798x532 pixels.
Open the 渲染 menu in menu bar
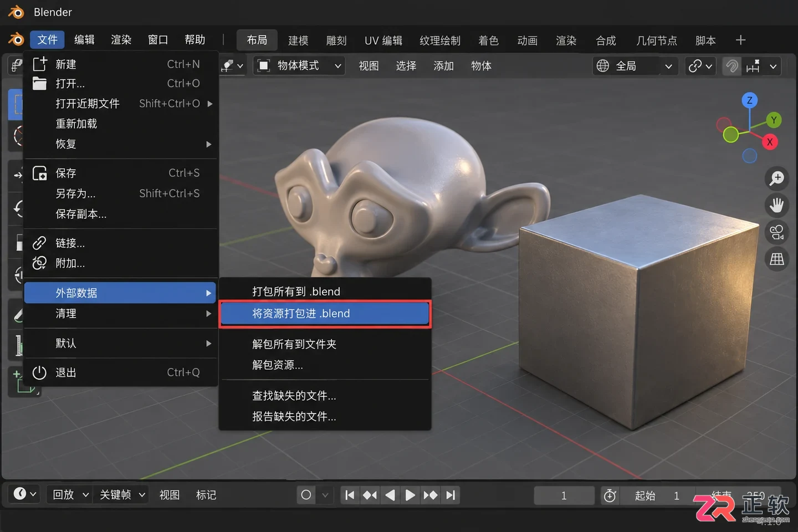coord(121,40)
